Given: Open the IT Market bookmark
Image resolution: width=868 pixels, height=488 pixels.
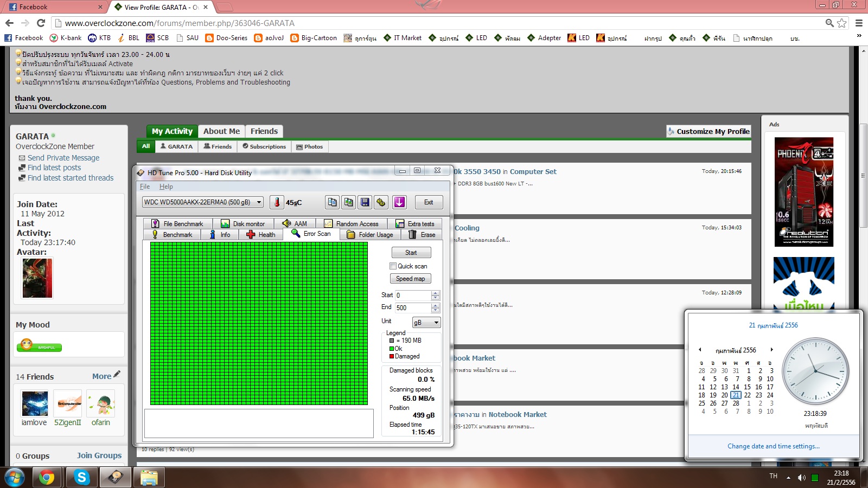Looking at the screenshot, I should (x=403, y=38).
